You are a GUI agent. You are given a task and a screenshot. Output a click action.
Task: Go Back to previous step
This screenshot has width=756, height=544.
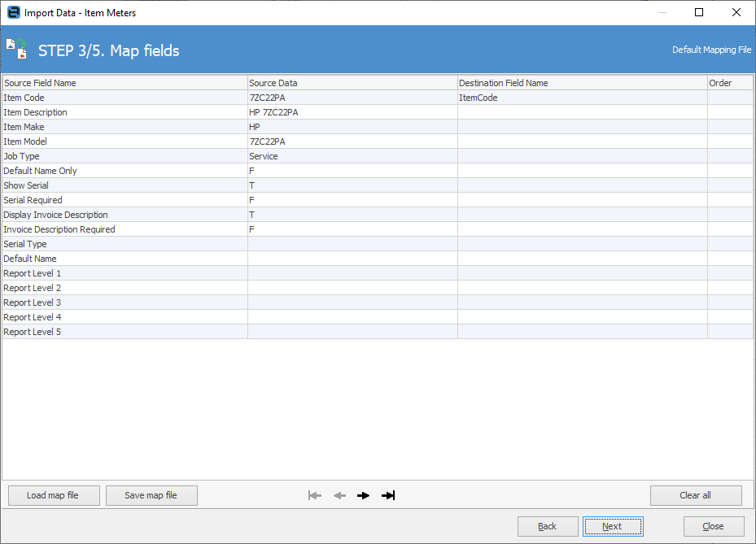pyautogui.click(x=548, y=526)
